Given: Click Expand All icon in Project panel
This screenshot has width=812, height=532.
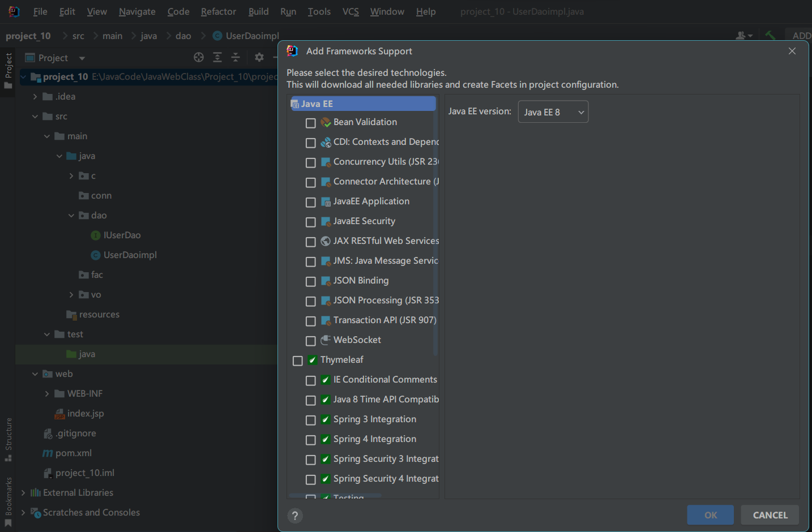Looking at the screenshot, I should 217,57.
